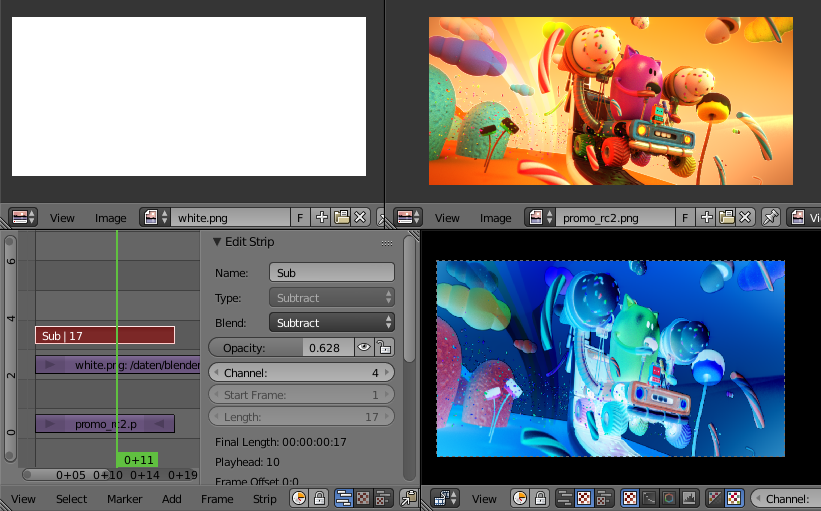Click the properties panel vertical scrollbar

click(409, 298)
